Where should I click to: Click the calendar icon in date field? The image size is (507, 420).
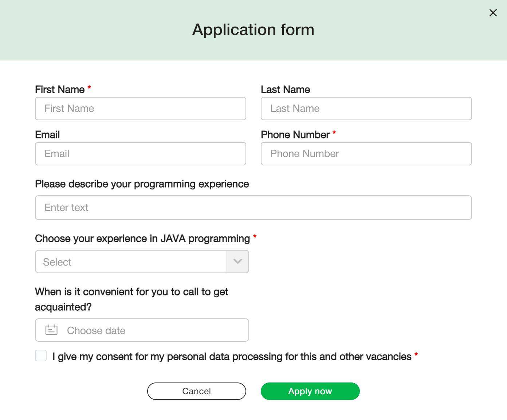[x=51, y=330]
